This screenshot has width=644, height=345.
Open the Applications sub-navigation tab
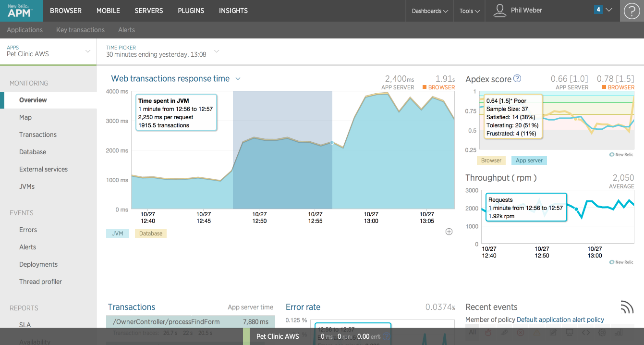pyautogui.click(x=25, y=30)
